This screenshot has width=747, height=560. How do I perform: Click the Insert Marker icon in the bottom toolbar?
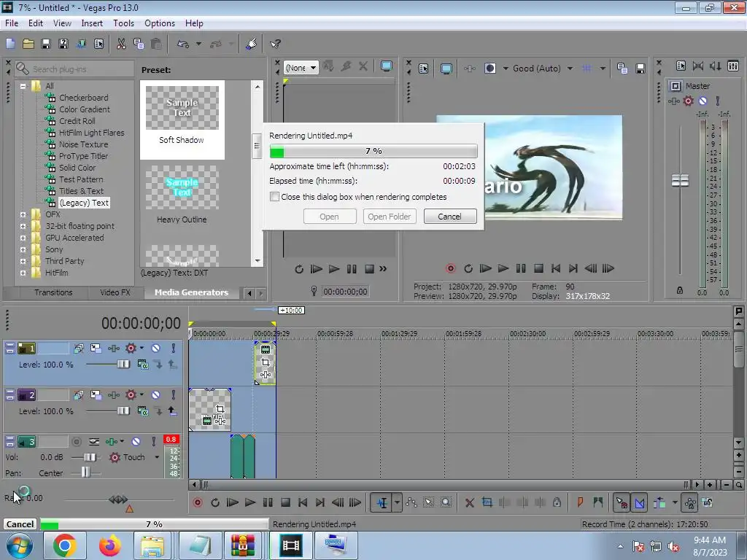pyautogui.click(x=580, y=502)
